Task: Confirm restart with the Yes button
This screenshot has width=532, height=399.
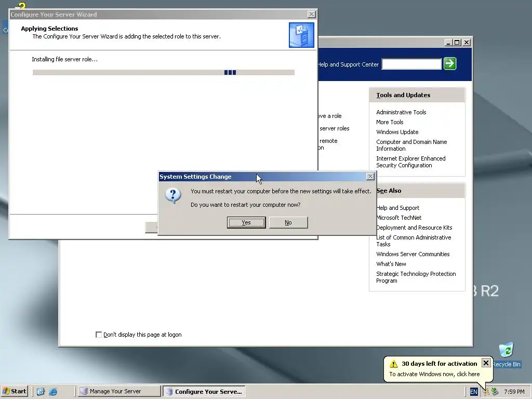Action: point(246,222)
